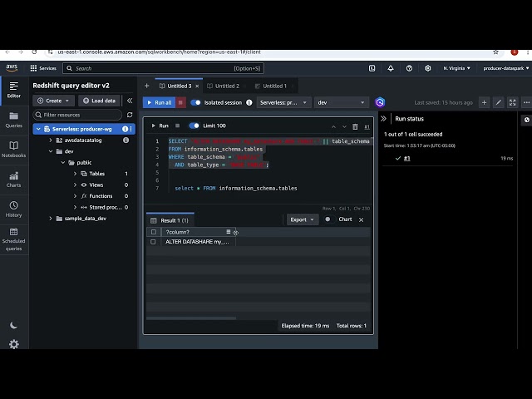Image resolution: width=532 pixels, height=399 pixels.
Task: Click the pencil edit icon
Action: [499, 102]
